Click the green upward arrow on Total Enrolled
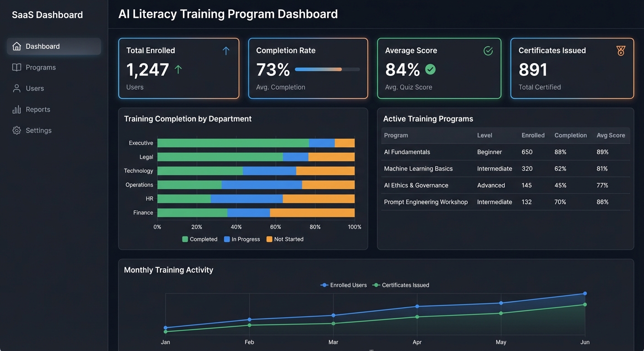 click(178, 69)
